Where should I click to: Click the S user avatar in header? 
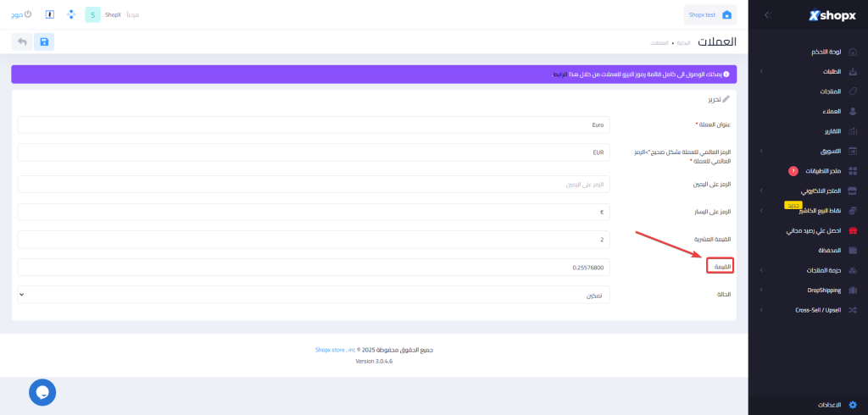pos(92,14)
